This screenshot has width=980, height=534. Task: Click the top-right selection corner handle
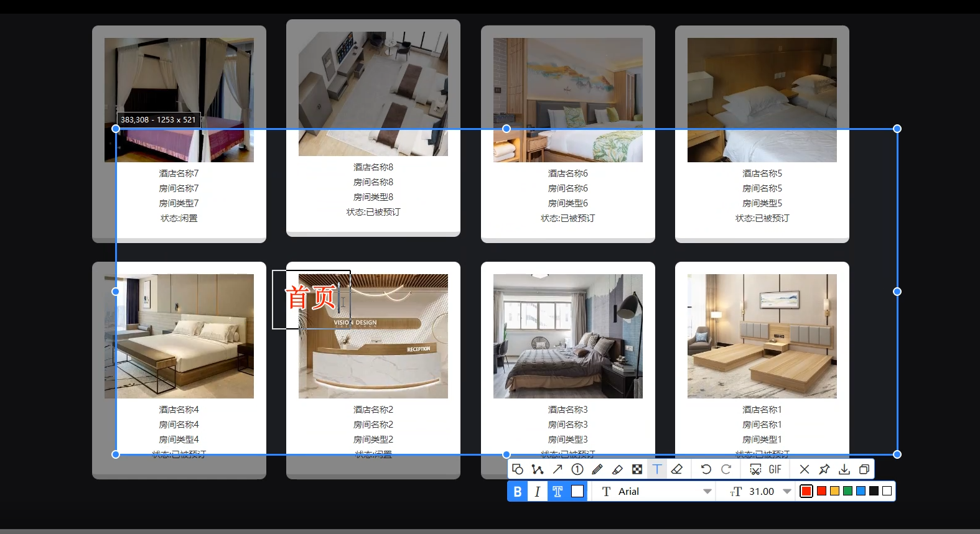[897, 129]
